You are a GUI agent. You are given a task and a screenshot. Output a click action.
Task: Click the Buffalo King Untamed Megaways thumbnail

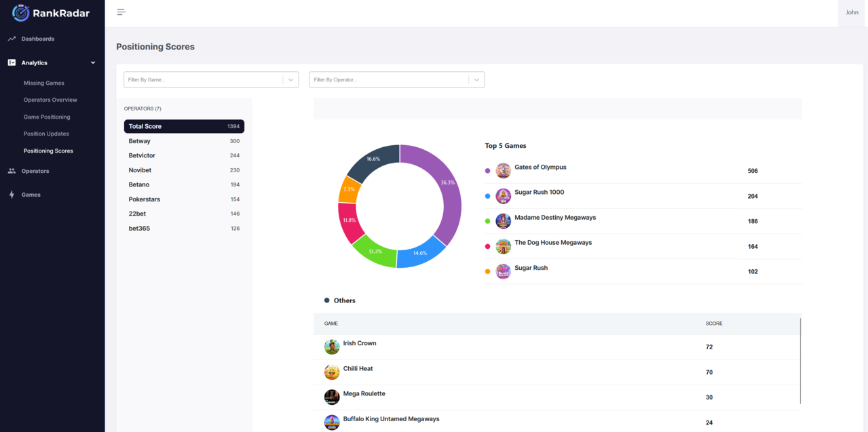tap(332, 422)
